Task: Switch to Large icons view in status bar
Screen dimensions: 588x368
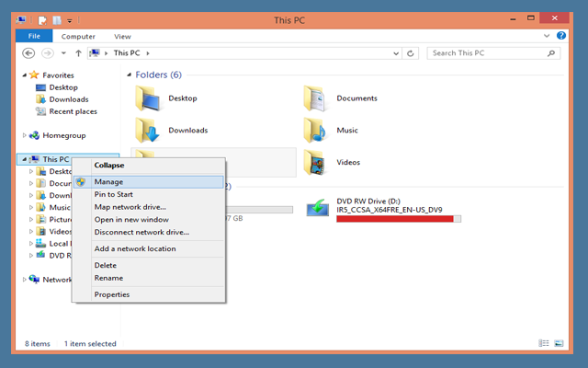Action: click(559, 343)
